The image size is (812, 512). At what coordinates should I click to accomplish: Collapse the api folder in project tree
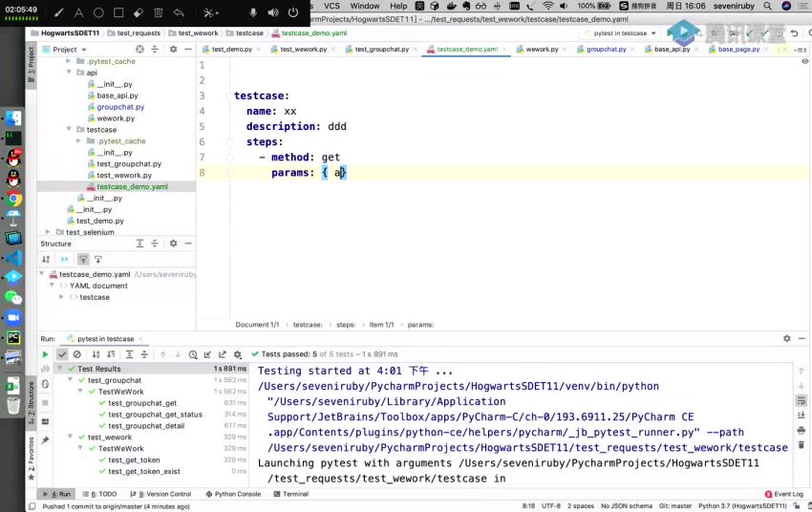(69, 73)
